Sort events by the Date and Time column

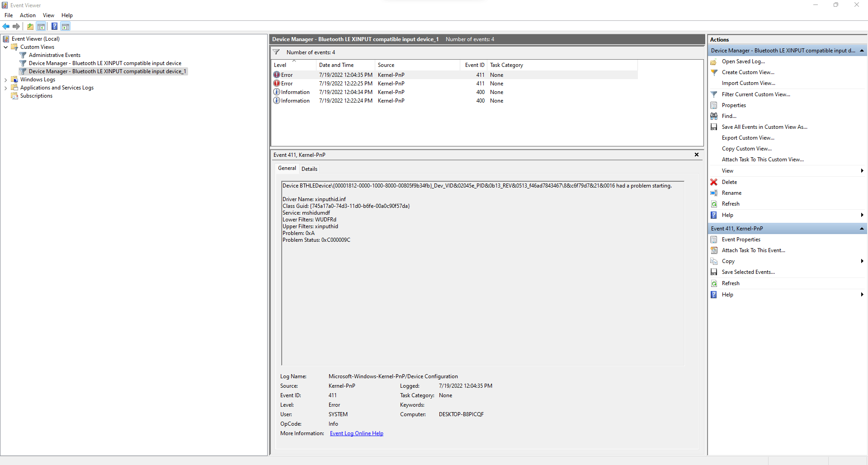[x=345, y=65]
